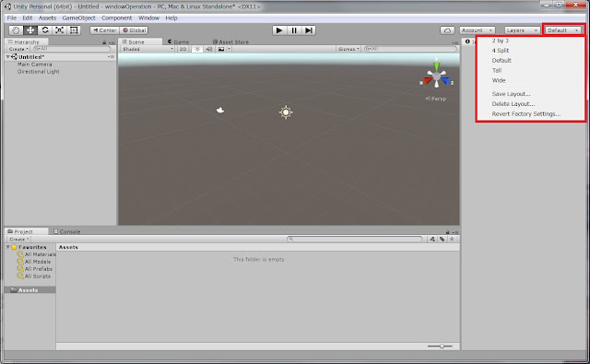Select the Move tool
This screenshot has height=364, width=590.
[x=30, y=30]
